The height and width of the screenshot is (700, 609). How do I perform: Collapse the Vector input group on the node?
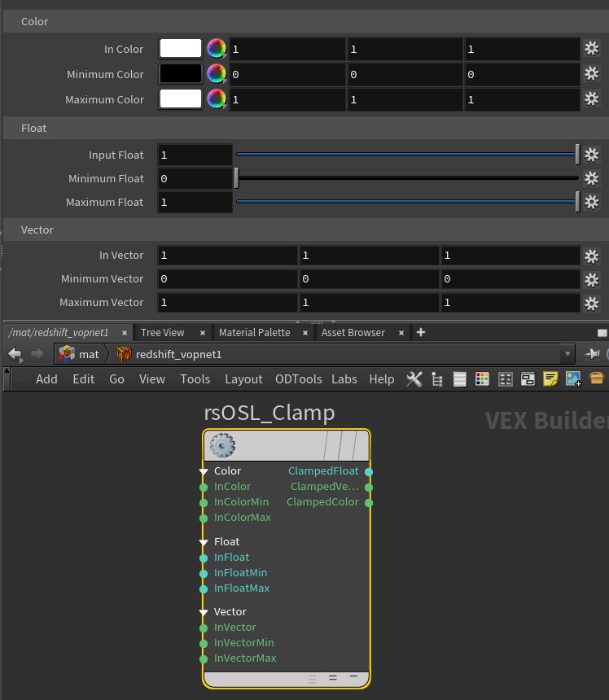pyautogui.click(x=204, y=612)
